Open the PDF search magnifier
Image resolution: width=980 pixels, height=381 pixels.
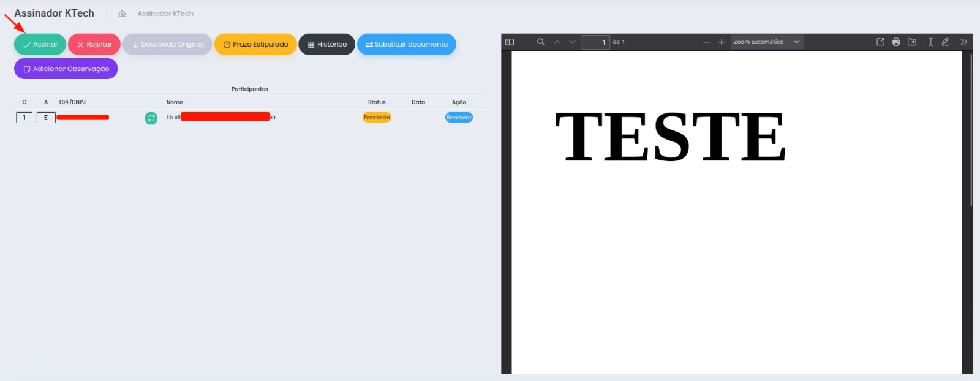[x=541, y=42]
